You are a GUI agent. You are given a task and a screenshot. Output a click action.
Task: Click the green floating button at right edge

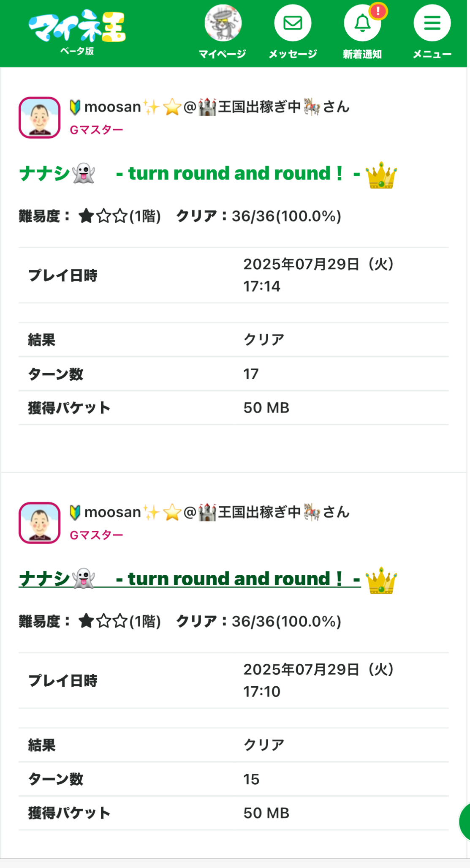coord(465,822)
